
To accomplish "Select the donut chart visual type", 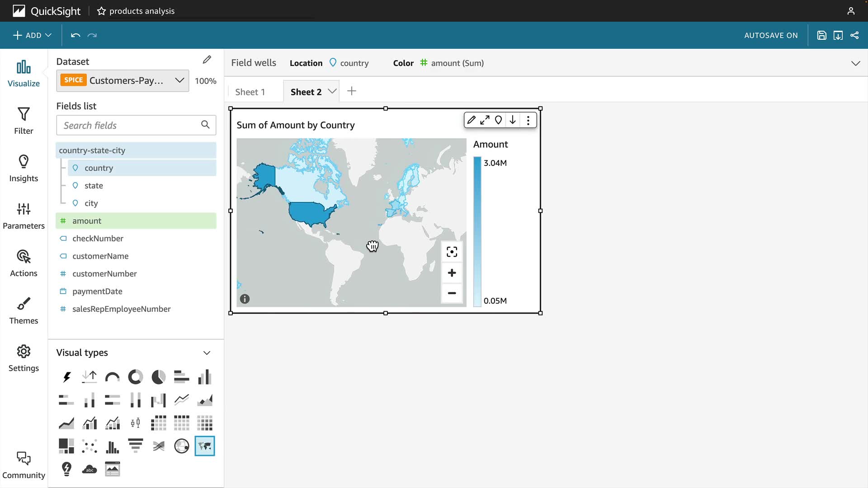I will [135, 377].
